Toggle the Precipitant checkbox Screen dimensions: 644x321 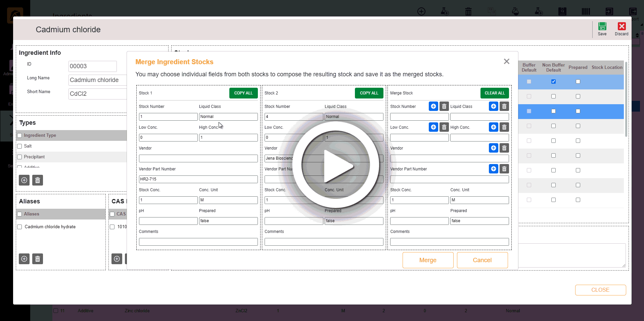coord(19,157)
